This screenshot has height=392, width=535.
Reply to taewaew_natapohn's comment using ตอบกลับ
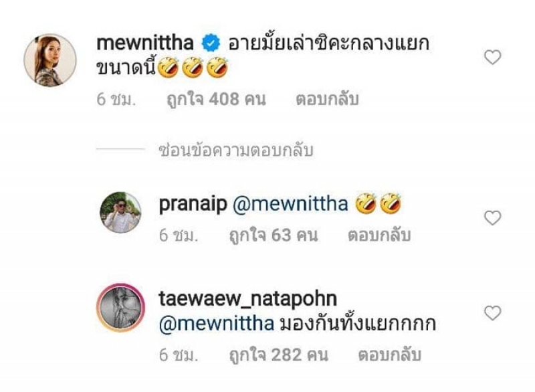pos(390,355)
